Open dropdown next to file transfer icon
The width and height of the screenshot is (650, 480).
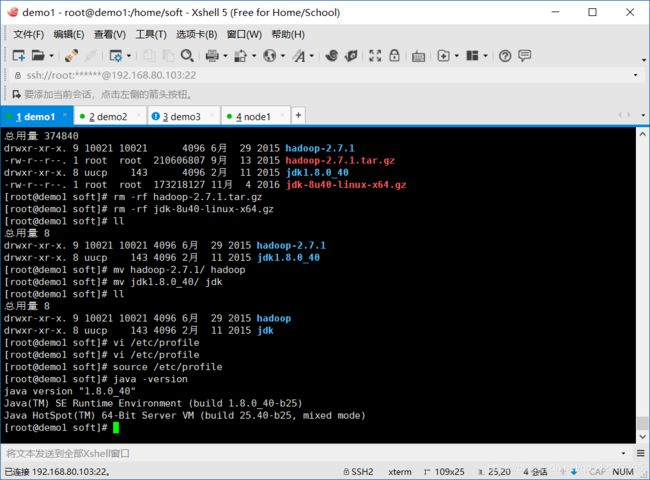pos(254,56)
